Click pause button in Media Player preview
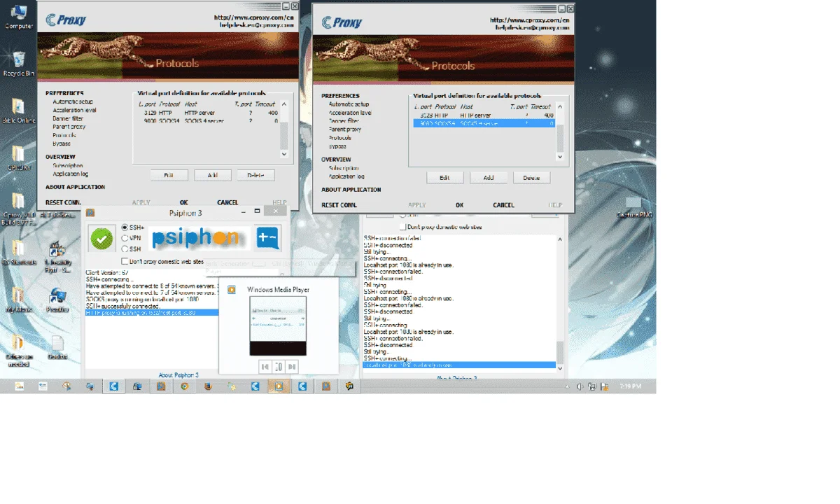The image size is (840, 504). 279,366
